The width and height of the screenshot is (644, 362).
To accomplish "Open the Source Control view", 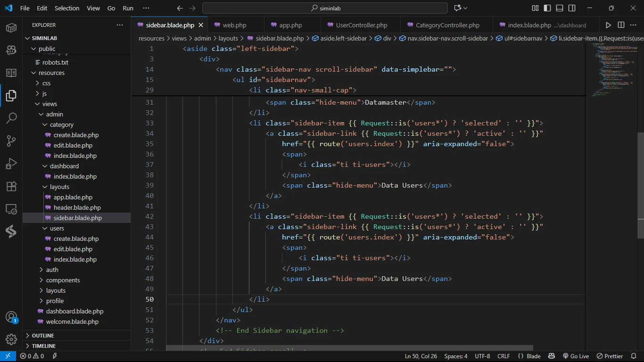I will [11, 140].
